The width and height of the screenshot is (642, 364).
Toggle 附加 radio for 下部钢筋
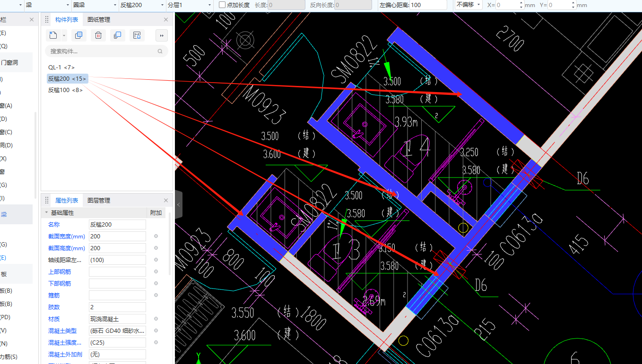[x=156, y=283]
